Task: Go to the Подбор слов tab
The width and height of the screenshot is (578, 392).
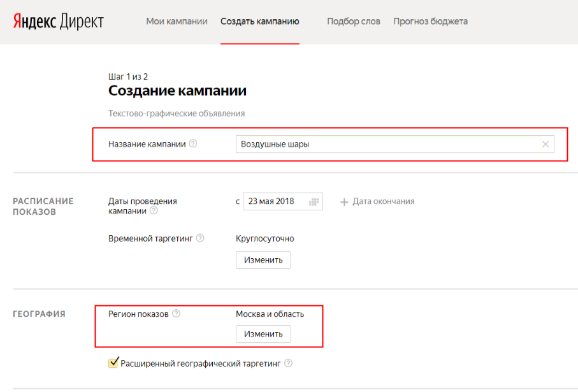Action: [x=353, y=22]
